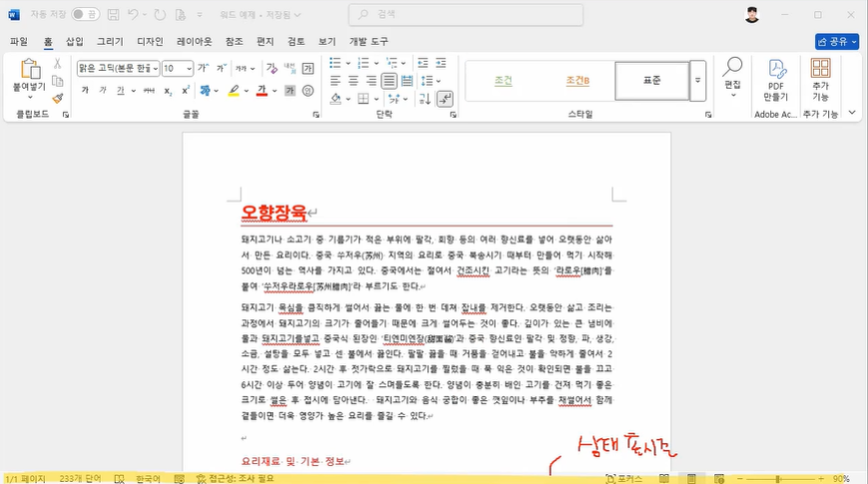Click the increase indent icon
This screenshot has width=868, height=484.
click(440, 64)
